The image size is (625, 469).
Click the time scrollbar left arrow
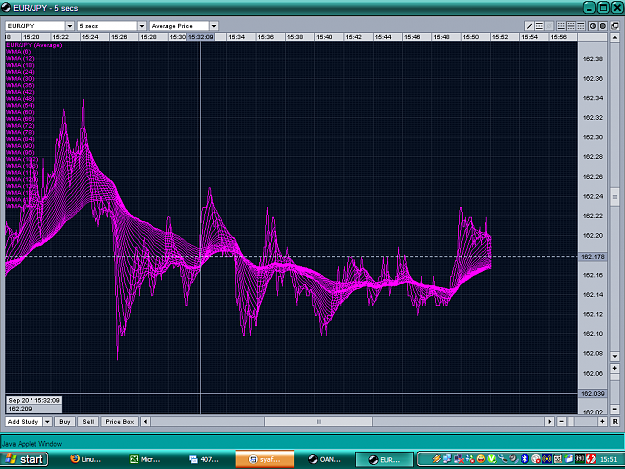145,422
